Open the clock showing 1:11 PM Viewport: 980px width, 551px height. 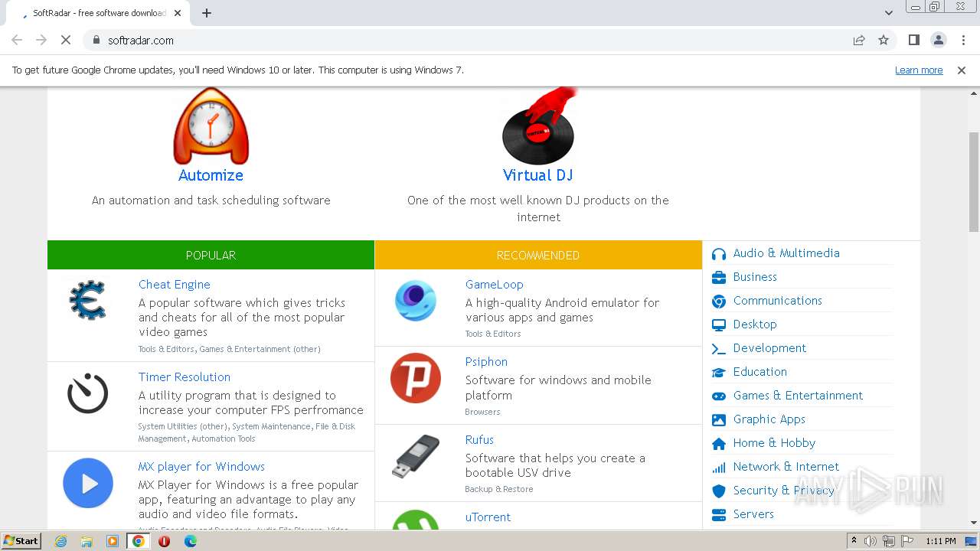point(941,541)
